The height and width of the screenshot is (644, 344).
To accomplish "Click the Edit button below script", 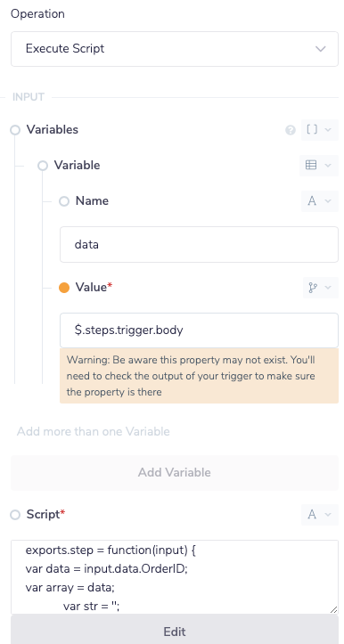I will (175, 632).
